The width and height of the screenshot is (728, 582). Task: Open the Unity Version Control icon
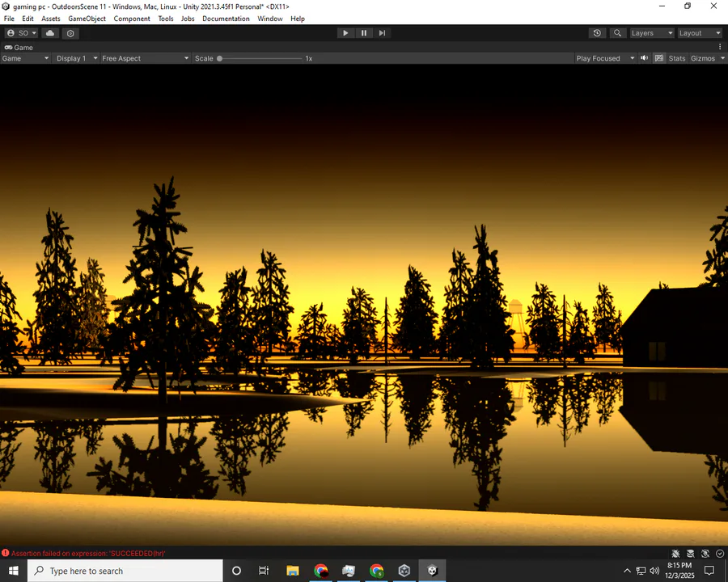(70, 33)
